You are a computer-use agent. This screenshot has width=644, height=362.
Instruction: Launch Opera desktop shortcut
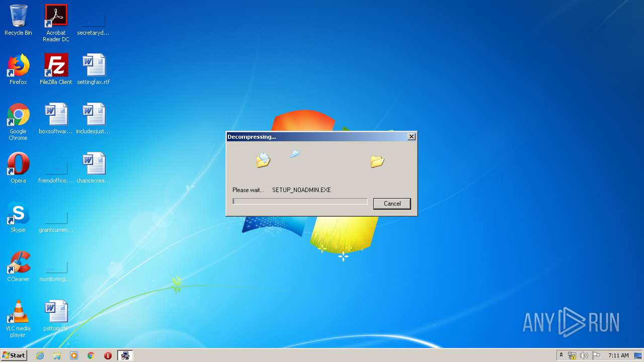pyautogui.click(x=18, y=168)
